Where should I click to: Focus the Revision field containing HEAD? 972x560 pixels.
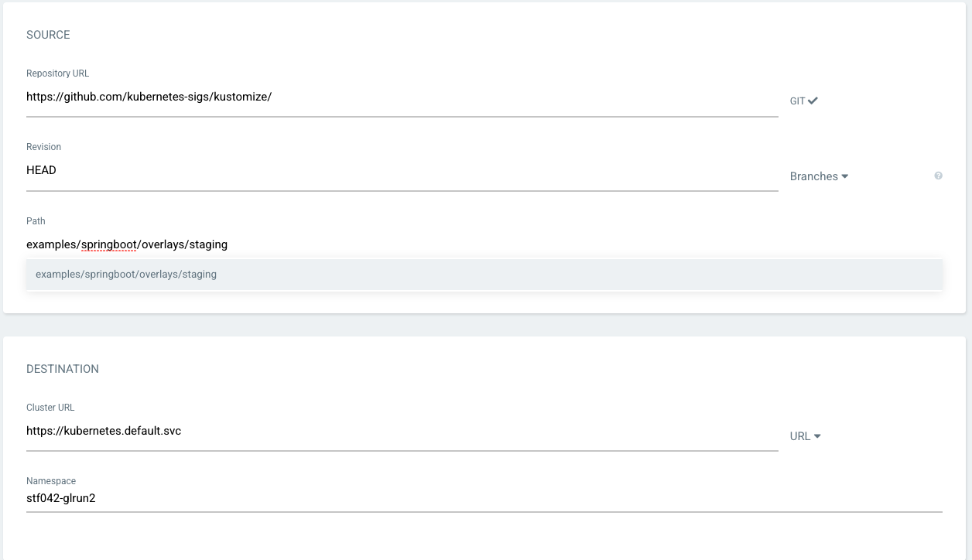pyautogui.click(x=402, y=171)
